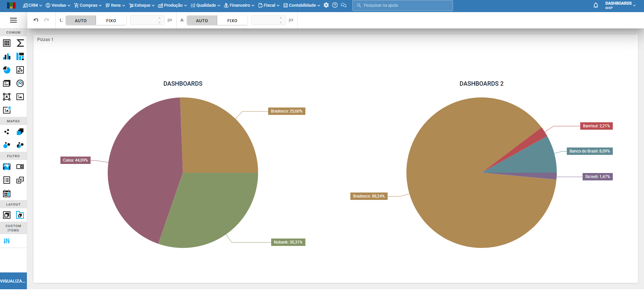Click the height (A) pixel input field
644x300 pixels.
click(268, 20)
